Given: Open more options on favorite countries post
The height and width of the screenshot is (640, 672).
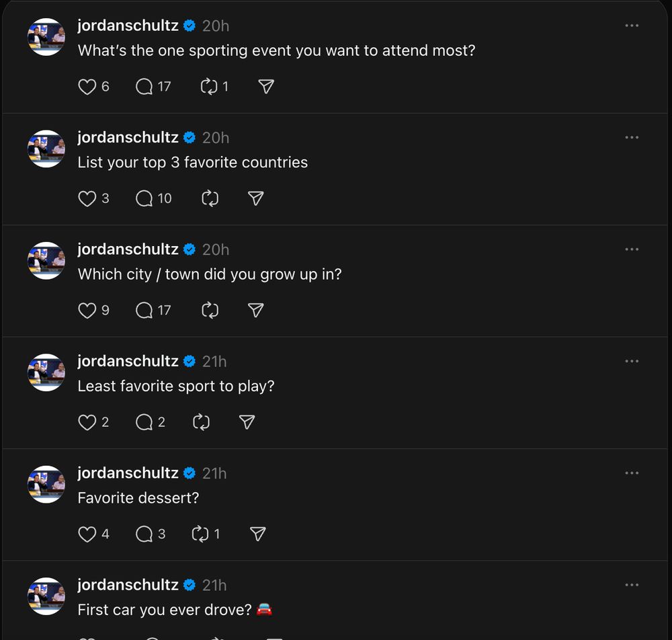Looking at the screenshot, I should (632, 138).
